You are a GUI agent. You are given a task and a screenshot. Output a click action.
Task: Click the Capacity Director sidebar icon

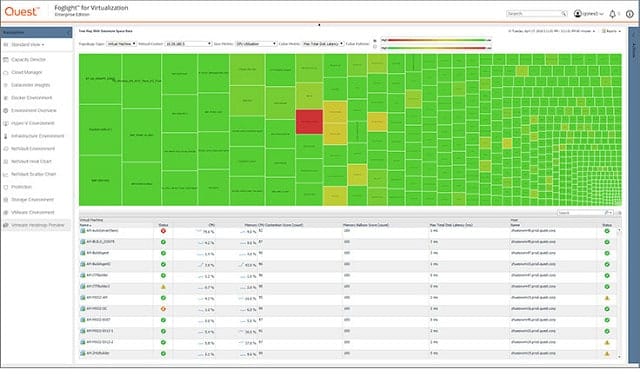(x=6, y=60)
